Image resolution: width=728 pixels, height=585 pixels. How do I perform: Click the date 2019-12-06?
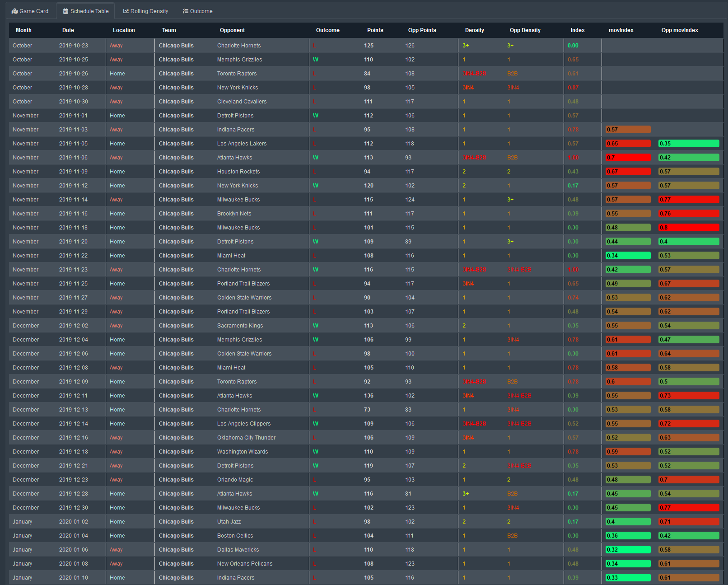point(74,354)
